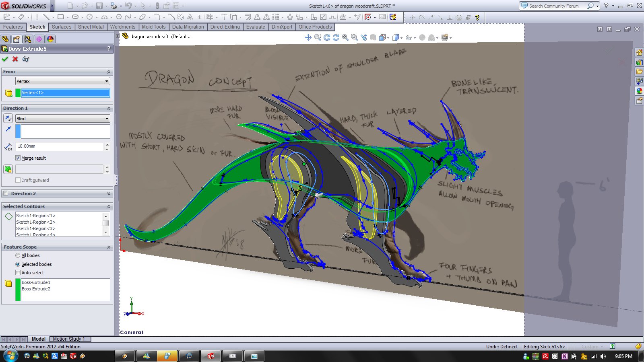The image size is (644, 362).
Task: Accept the Boss-Extrude with green checkmark
Action: click(5, 59)
